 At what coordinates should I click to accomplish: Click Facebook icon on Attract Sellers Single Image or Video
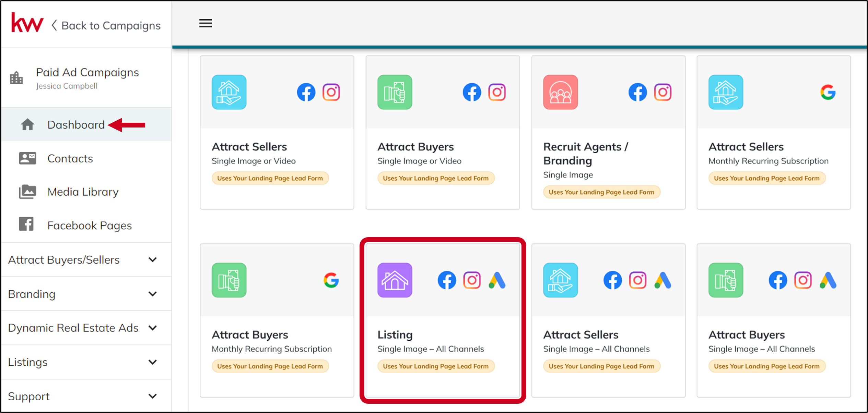point(306,92)
